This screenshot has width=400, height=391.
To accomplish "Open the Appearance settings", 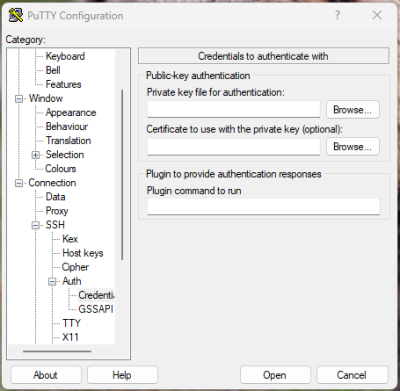I will [x=71, y=112].
